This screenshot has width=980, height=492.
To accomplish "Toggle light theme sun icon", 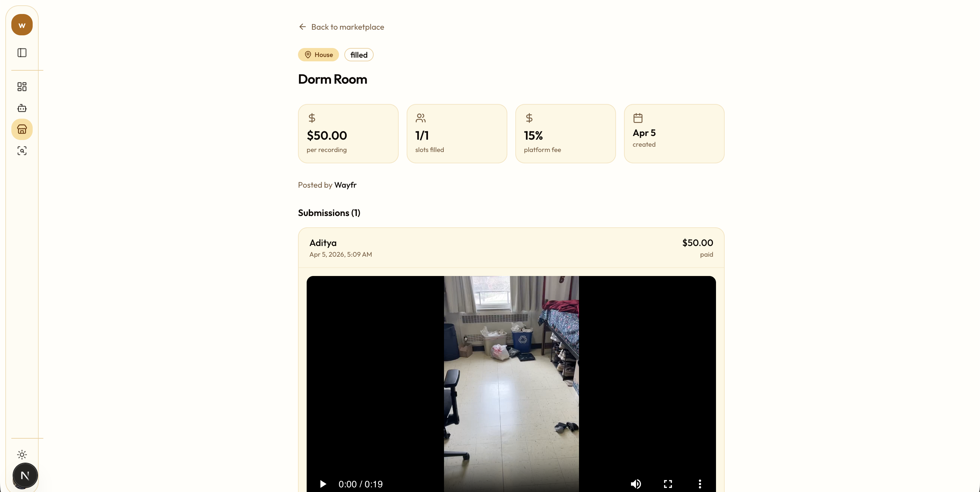I will coord(22,454).
